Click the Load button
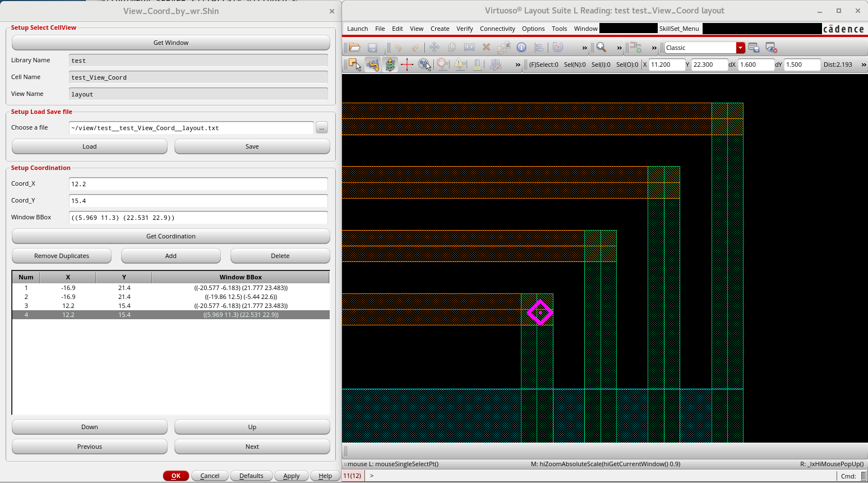 point(90,146)
